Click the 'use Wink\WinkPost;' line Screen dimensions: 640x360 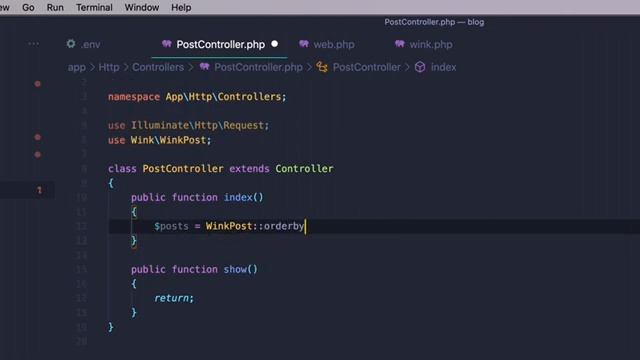(160, 140)
